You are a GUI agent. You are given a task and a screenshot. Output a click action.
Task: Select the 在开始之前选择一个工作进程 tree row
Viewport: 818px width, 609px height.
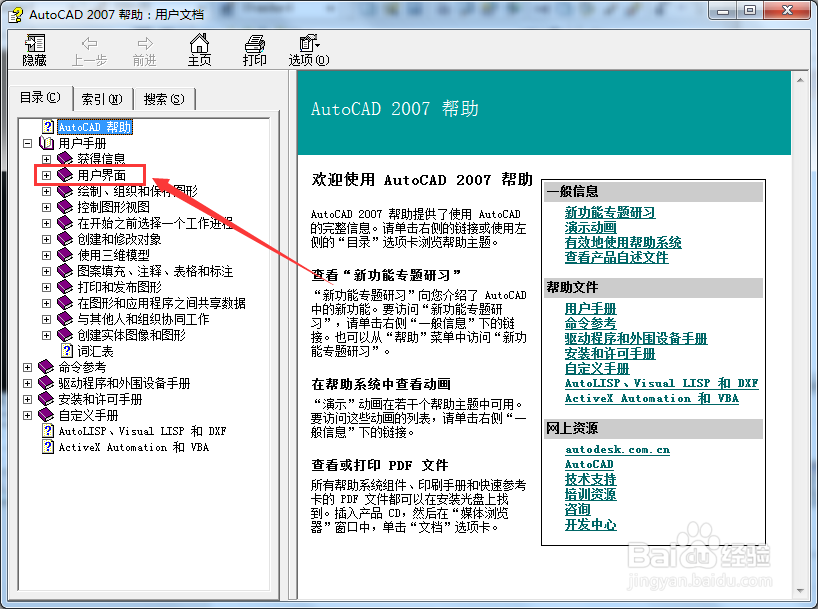coord(155,223)
